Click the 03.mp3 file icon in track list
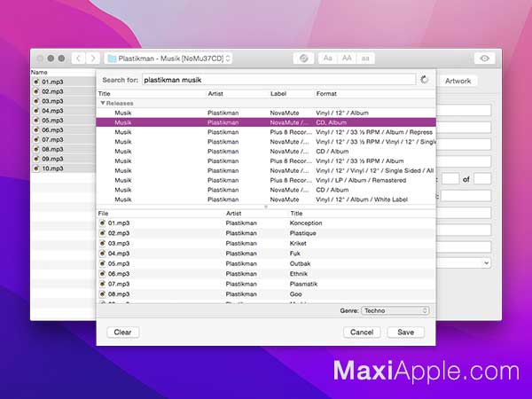The width and height of the screenshot is (532, 399). (x=102, y=243)
